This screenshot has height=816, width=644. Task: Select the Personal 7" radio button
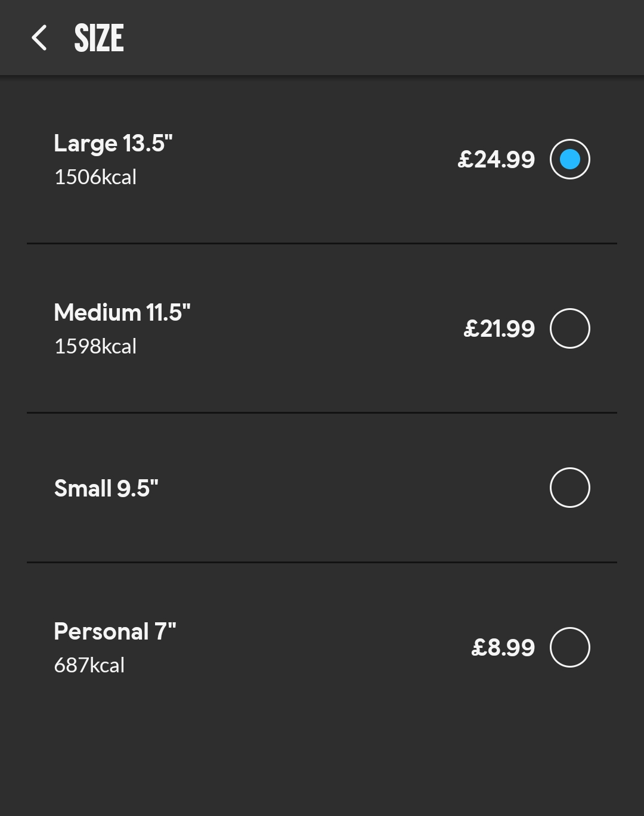tap(569, 647)
